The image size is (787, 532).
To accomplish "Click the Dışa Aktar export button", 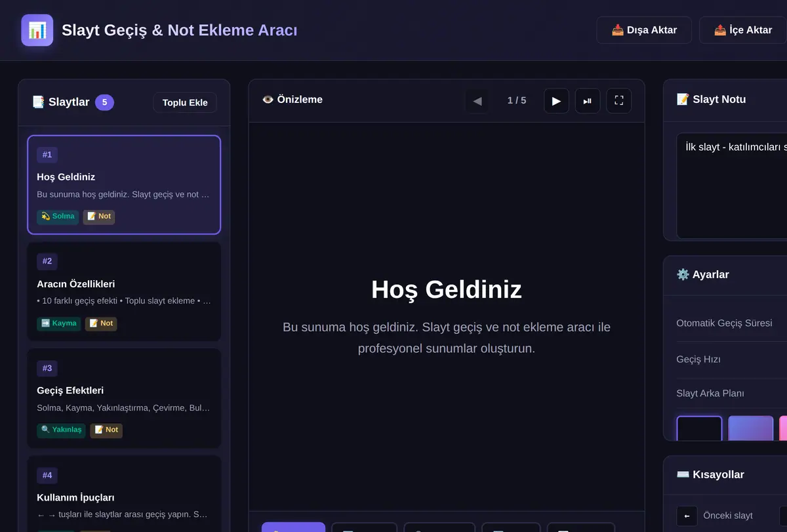I will 644,30.
